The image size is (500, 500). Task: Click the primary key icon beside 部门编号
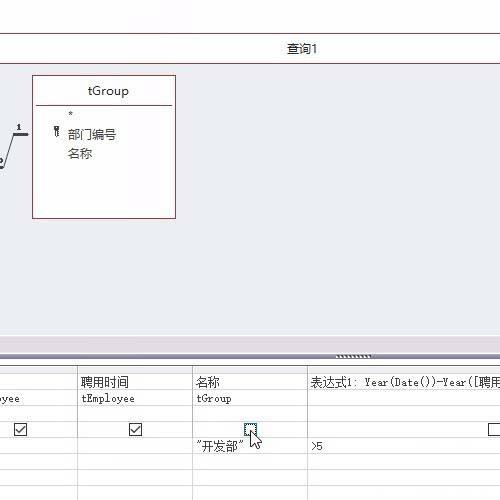(x=56, y=131)
